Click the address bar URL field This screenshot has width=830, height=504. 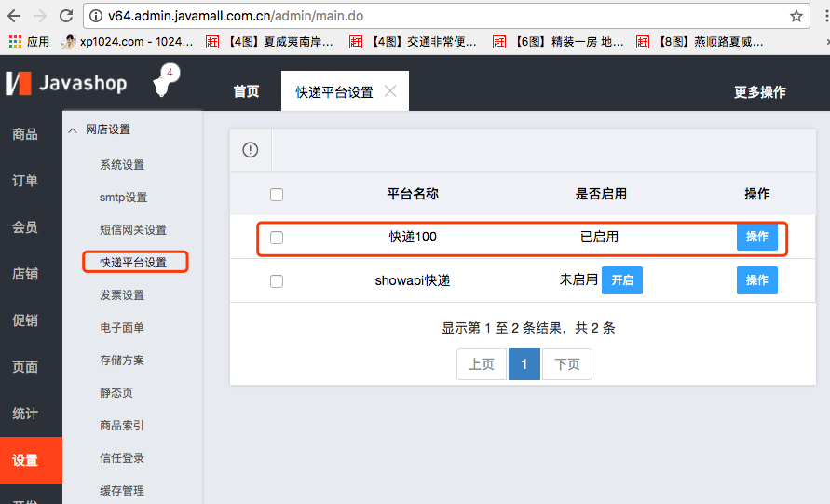444,16
